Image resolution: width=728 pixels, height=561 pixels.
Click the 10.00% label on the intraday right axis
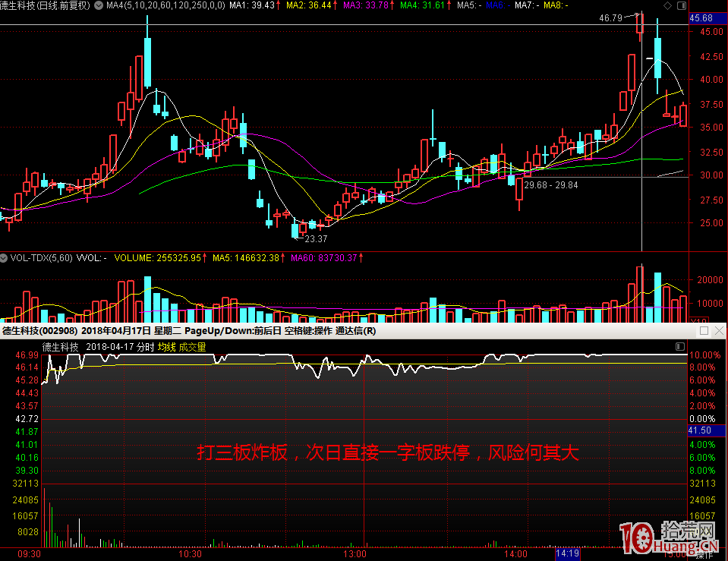click(x=704, y=355)
